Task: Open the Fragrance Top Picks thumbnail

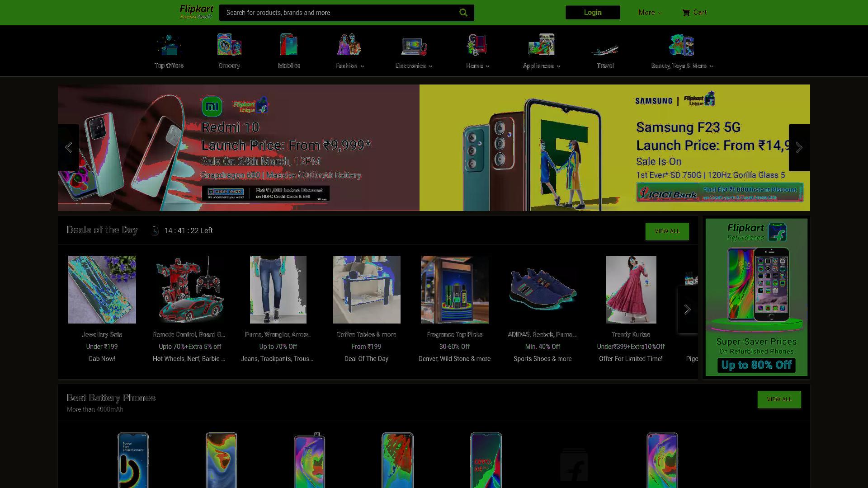Action: [454, 290]
